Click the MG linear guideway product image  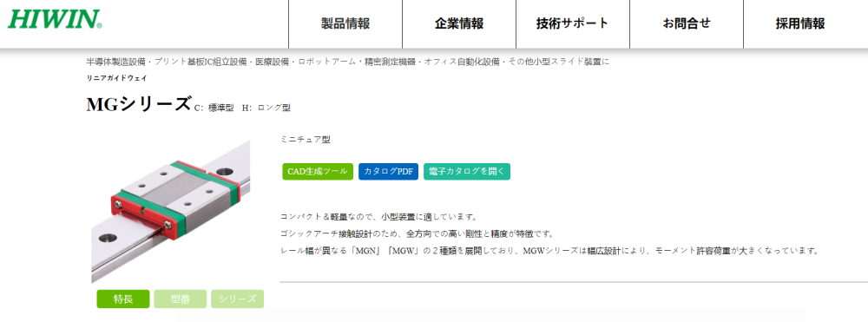point(170,212)
